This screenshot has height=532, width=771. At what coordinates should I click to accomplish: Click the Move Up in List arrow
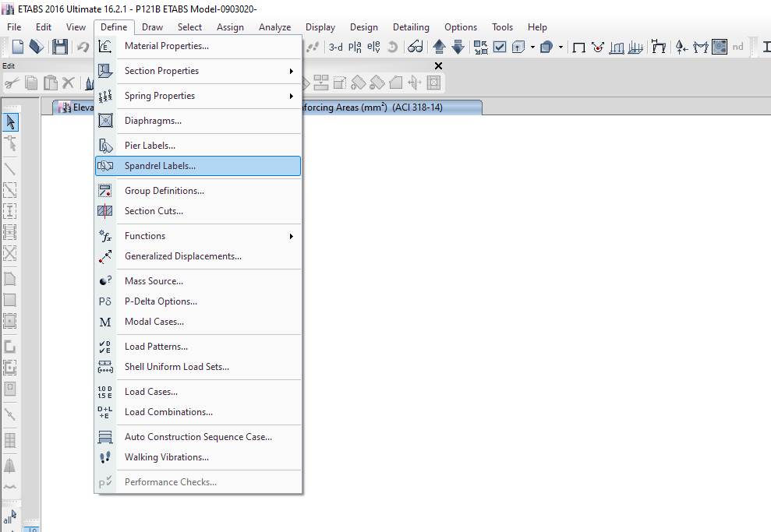tap(438, 47)
